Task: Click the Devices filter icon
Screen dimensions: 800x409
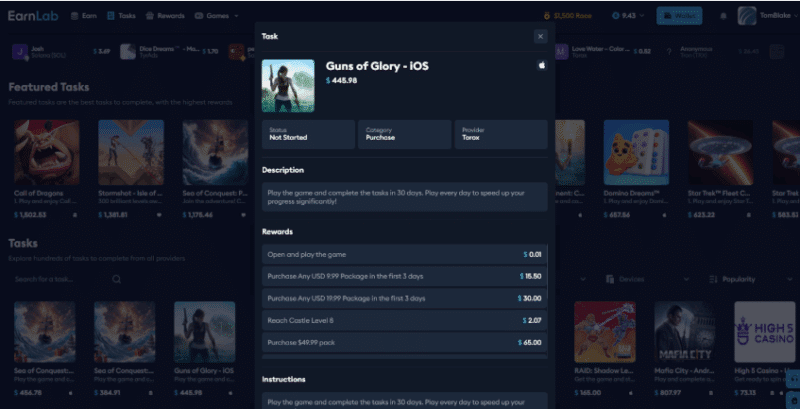Action: click(610, 279)
